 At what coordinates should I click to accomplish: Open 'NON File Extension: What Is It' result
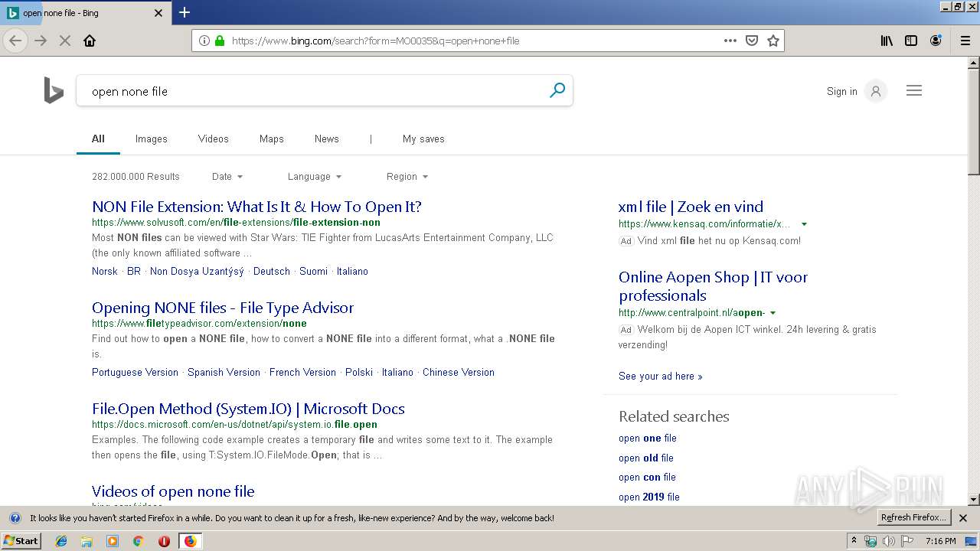click(x=256, y=207)
